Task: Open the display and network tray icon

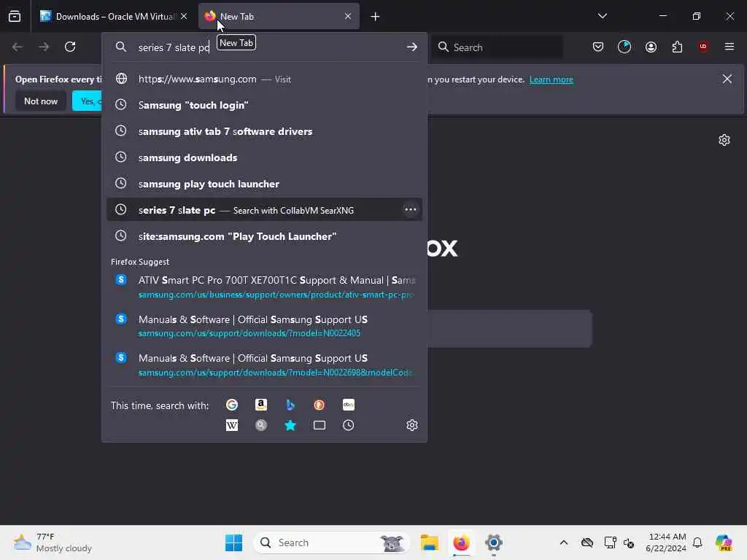Action: point(610,542)
